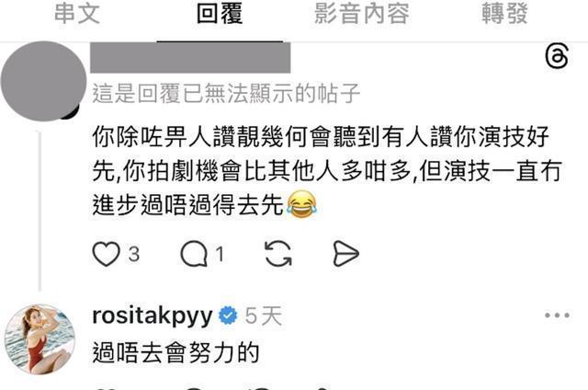Open the three-dots menu on rositakpyy's reply
This screenshot has height=390, width=588.
pyautogui.click(x=558, y=315)
